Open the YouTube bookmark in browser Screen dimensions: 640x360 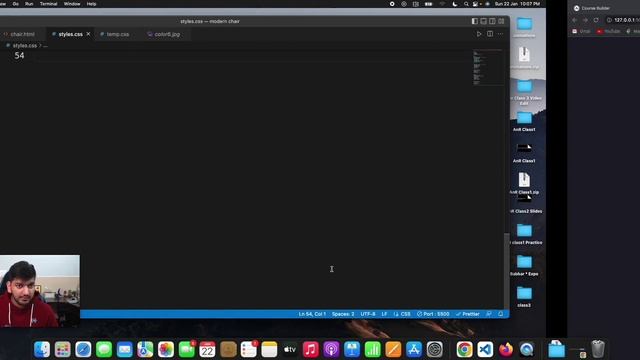(x=609, y=31)
